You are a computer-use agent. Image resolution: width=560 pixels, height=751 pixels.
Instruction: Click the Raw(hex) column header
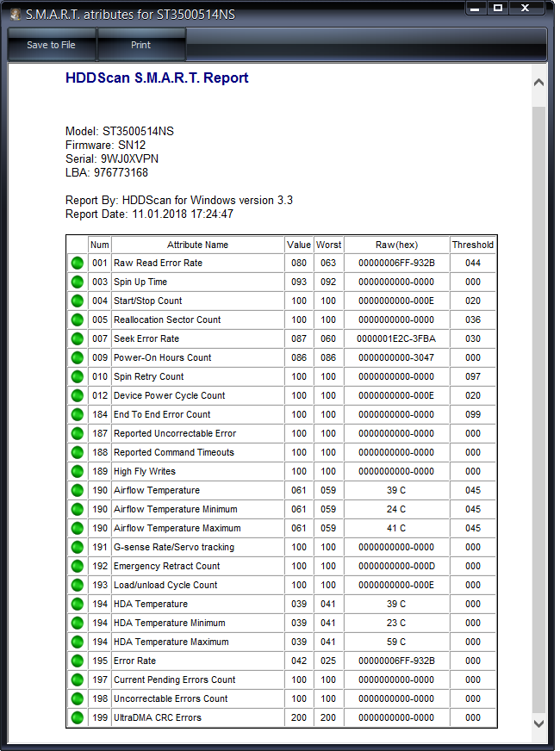point(396,245)
